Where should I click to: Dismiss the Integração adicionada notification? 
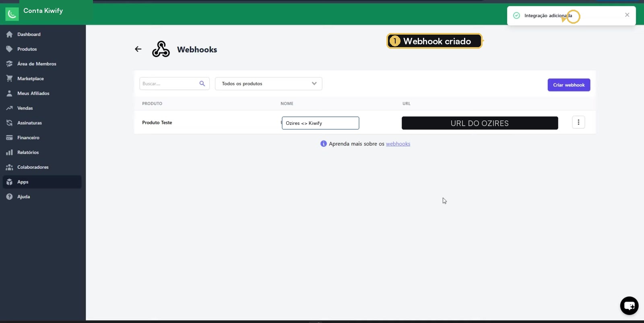(627, 15)
